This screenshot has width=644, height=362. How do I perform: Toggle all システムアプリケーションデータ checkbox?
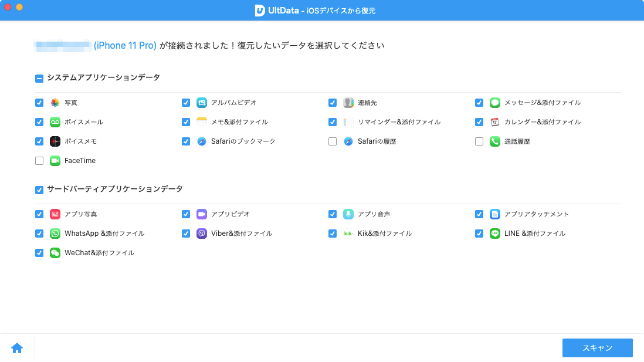39,78
